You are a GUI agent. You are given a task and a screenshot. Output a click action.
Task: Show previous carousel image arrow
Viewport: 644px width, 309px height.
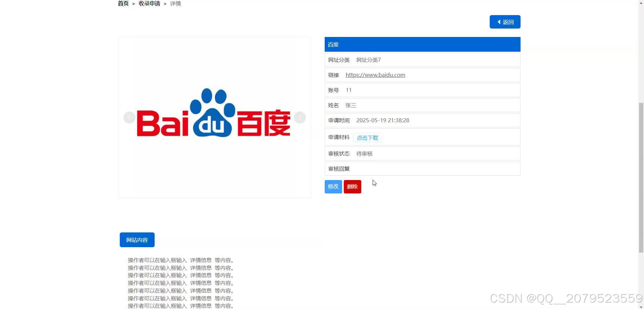(x=129, y=118)
